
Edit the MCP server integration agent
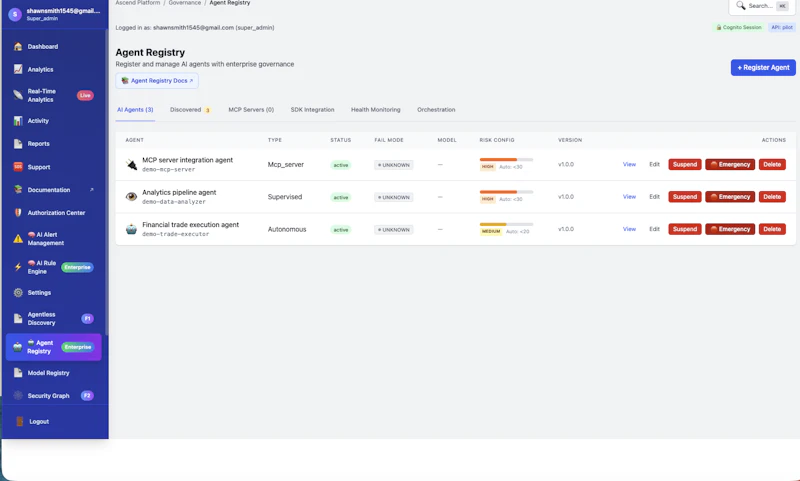pos(655,164)
